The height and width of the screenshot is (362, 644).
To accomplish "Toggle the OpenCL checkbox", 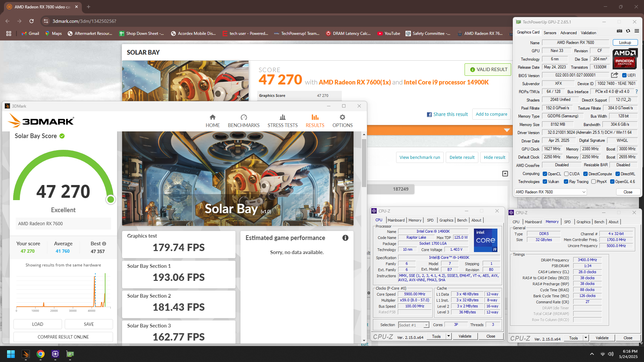I will click(x=545, y=174).
